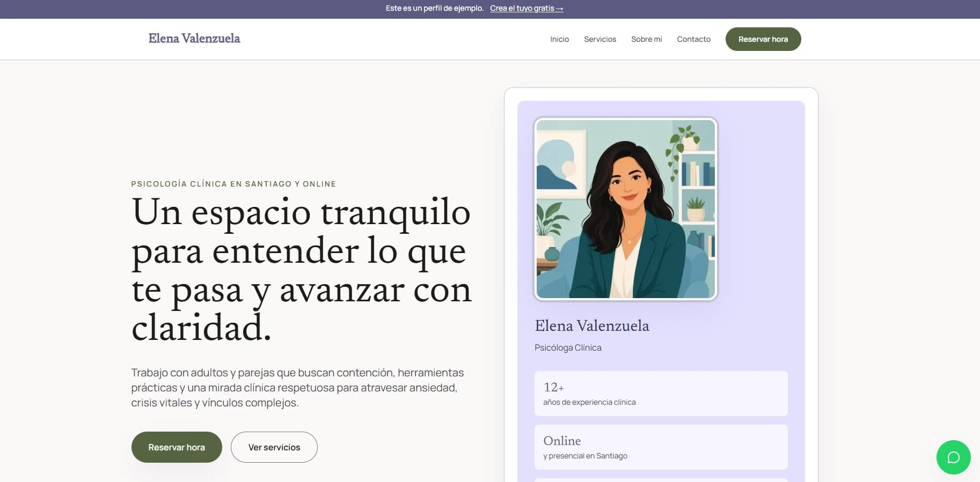980x482 pixels.
Task: Click Ver servicios button
Action: (274, 447)
